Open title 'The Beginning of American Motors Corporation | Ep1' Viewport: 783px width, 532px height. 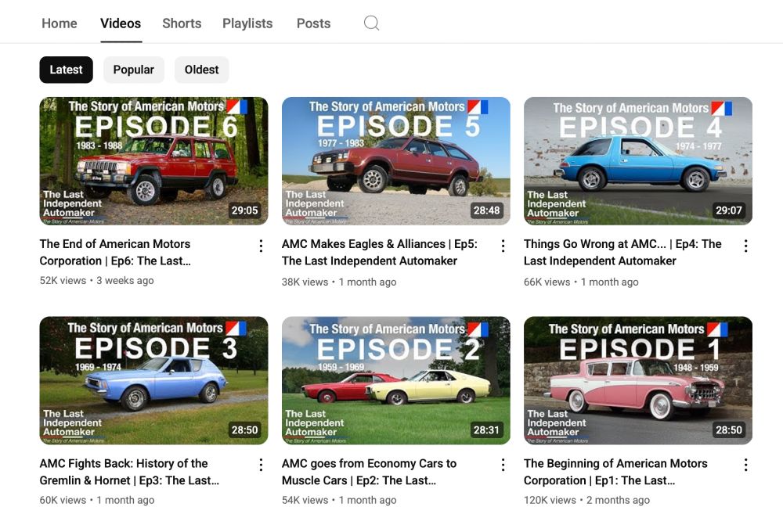[x=615, y=472]
